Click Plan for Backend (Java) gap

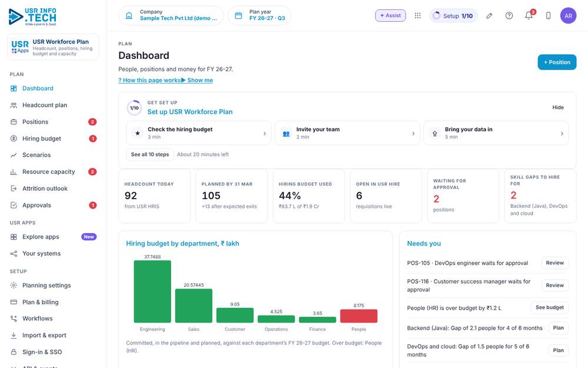click(558, 328)
